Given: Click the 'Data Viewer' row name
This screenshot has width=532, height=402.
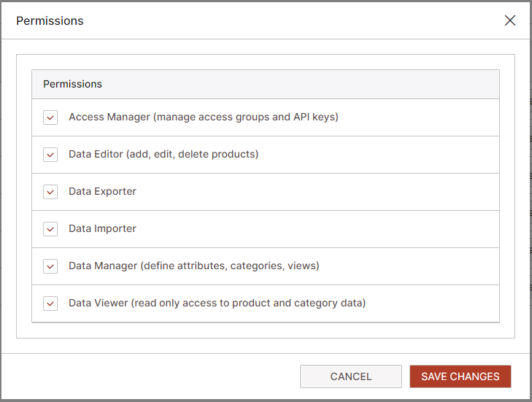Looking at the screenshot, I should [99, 303].
